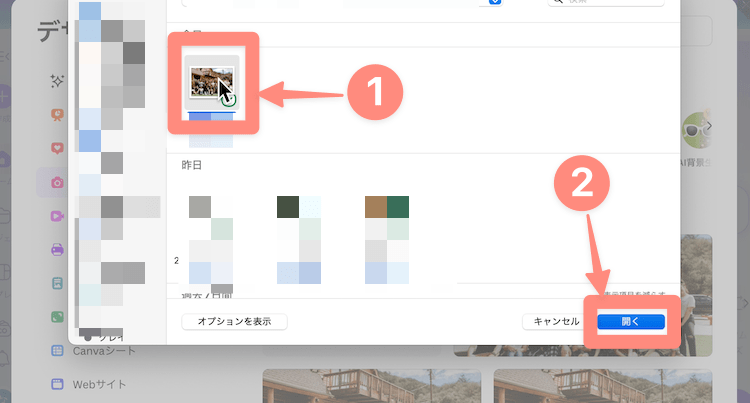This screenshot has width=750, height=403.
Task: Open Webサイト in the Canva sidebar
Action: [89, 384]
